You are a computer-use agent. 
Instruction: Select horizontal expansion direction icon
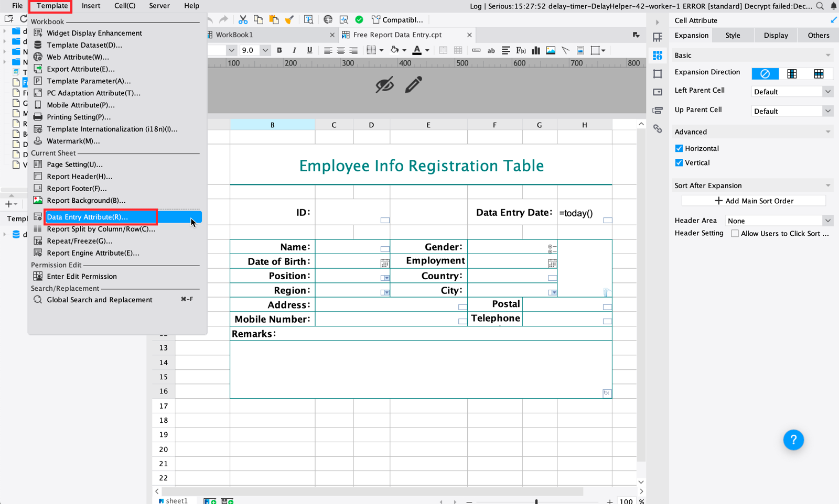click(819, 73)
